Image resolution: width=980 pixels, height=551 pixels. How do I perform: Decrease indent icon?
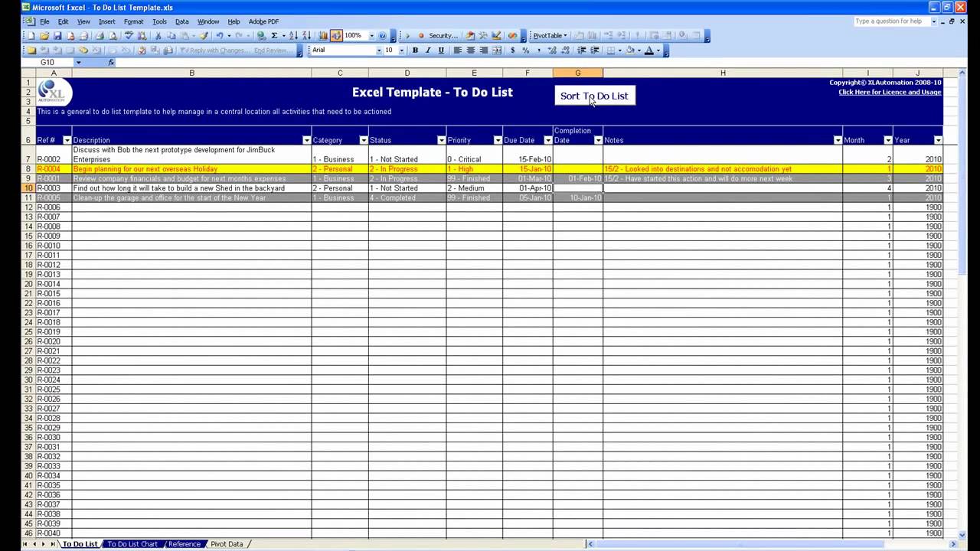point(581,50)
